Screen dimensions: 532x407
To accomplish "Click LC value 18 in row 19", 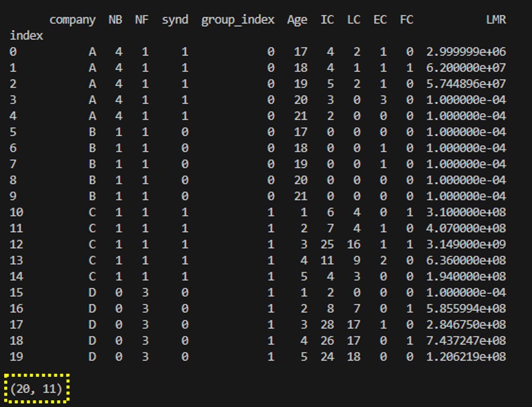I will coord(354,357).
